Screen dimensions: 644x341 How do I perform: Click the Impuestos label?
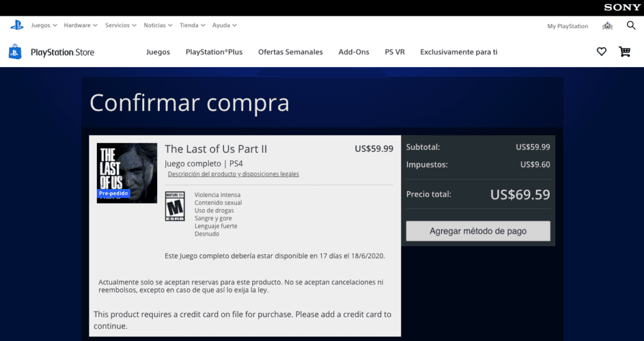pos(427,165)
